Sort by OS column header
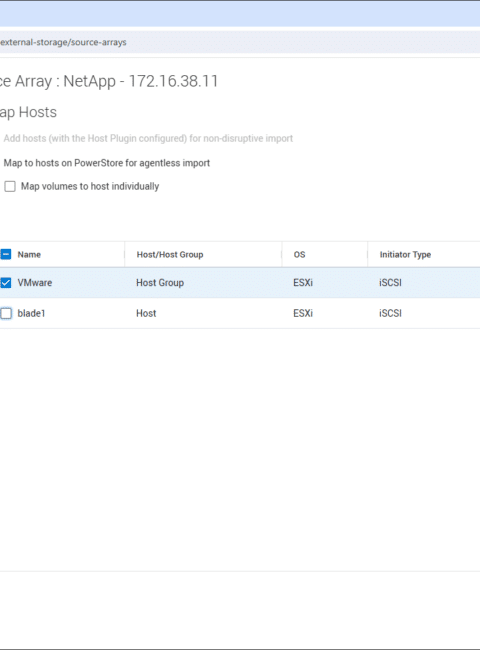Screen dimensions: 480x650 click(299, 255)
